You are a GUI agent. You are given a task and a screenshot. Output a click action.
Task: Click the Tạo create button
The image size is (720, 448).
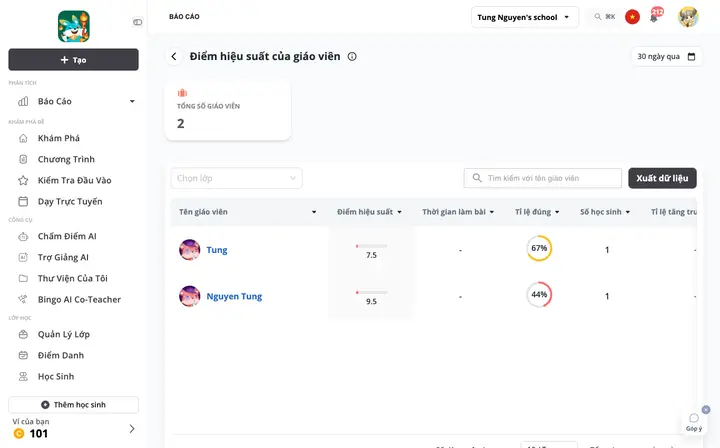(x=73, y=60)
